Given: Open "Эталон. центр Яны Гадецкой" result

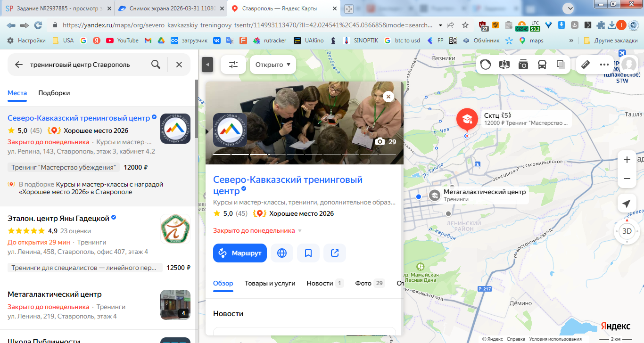Looking at the screenshot, I should click(58, 218).
